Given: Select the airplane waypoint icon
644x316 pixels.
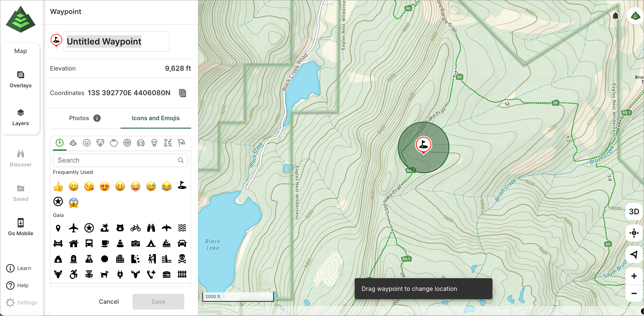Looking at the screenshot, I should pos(73,228).
